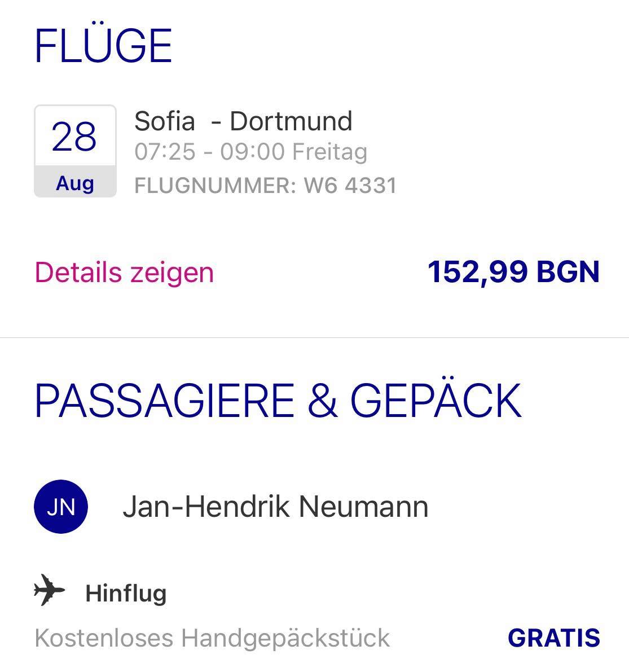Click the airplane icon beside Hinflug
Screen dimensions: 629x672
[x=50, y=591]
